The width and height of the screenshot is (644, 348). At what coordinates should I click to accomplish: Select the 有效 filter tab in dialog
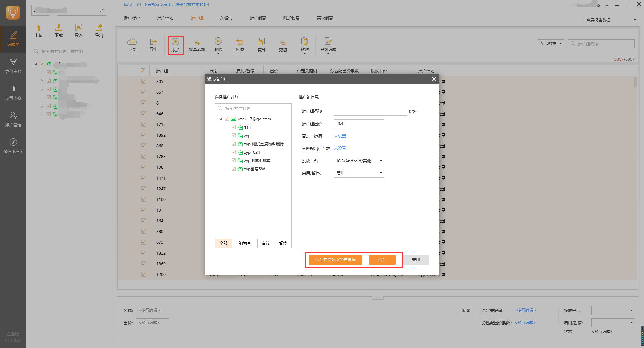(x=266, y=243)
